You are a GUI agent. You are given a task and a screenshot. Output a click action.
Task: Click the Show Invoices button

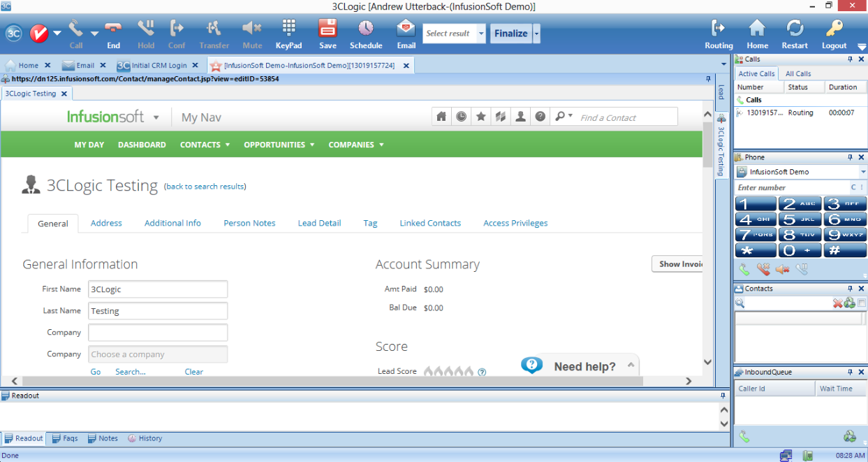(677, 264)
